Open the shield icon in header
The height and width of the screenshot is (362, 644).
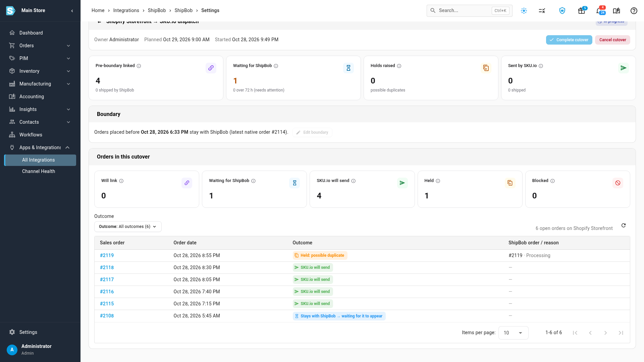(562, 11)
